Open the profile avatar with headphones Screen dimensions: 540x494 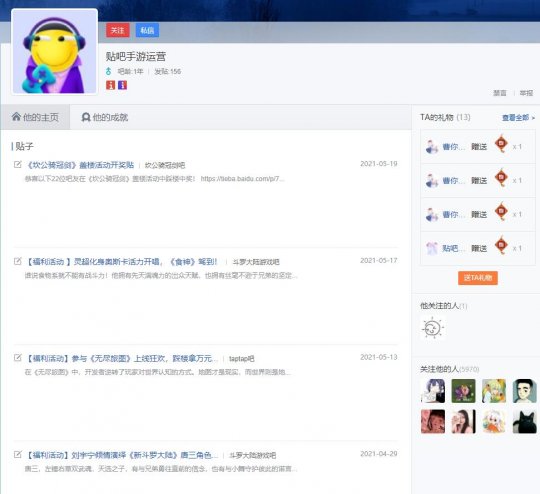tap(54, 52)
